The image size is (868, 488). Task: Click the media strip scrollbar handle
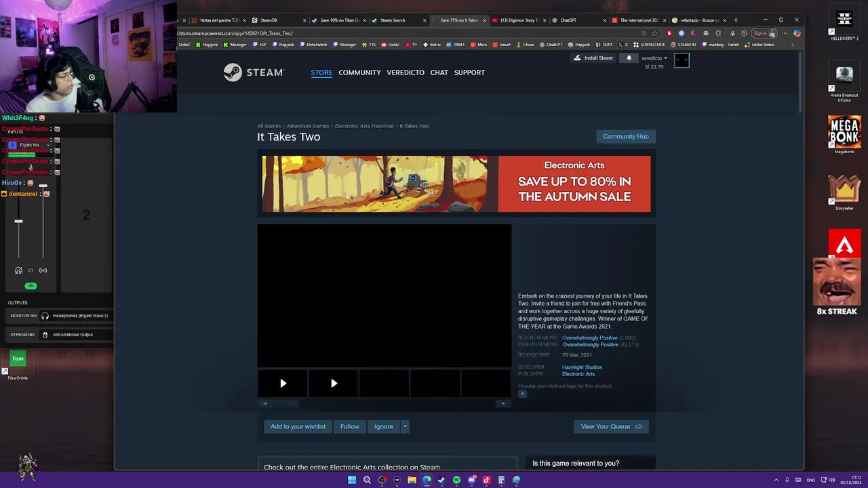click(x=285, y=403)
